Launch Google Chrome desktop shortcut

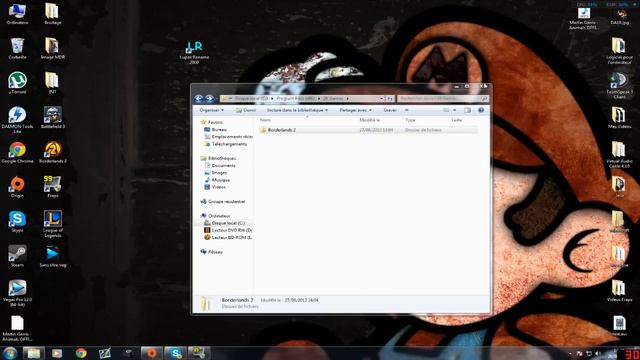click(x=17, y=153)
